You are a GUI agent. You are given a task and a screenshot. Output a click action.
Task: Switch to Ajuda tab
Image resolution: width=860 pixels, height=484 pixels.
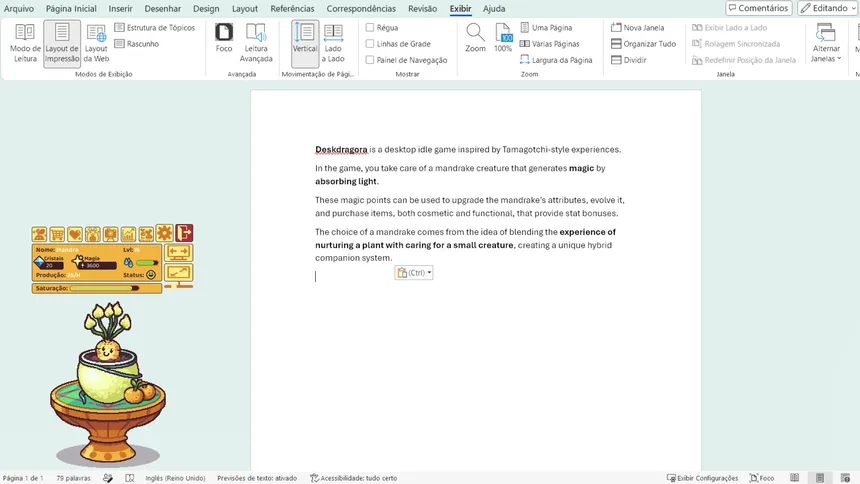[x=494, y=9]
